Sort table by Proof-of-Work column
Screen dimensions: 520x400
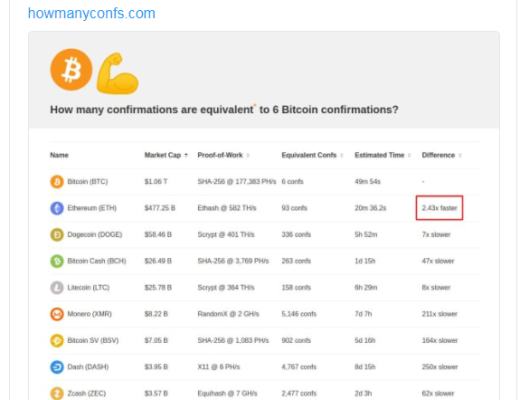pyautogui.click(x=223, y=155)
